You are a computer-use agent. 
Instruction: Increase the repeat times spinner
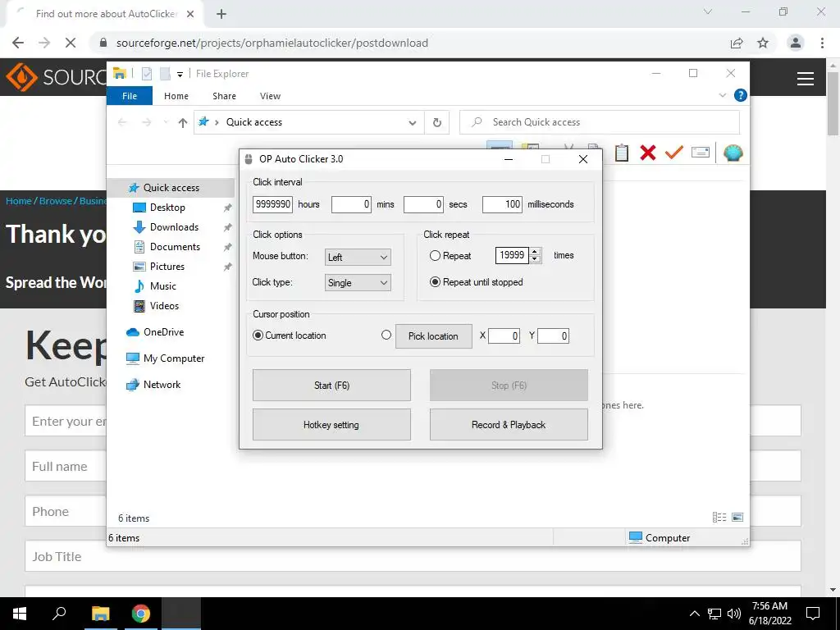coord(535,251)
